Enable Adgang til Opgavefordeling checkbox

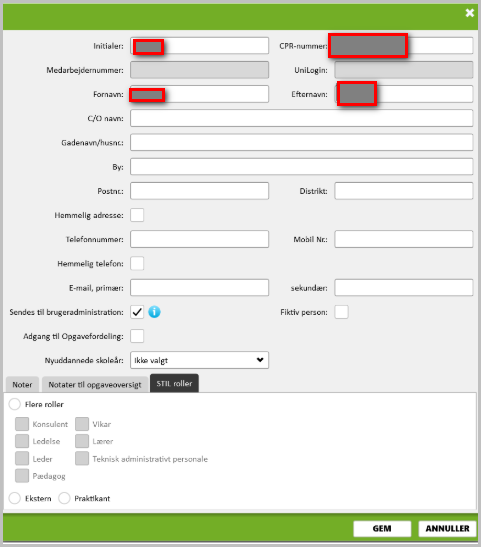tap(137, 336)
